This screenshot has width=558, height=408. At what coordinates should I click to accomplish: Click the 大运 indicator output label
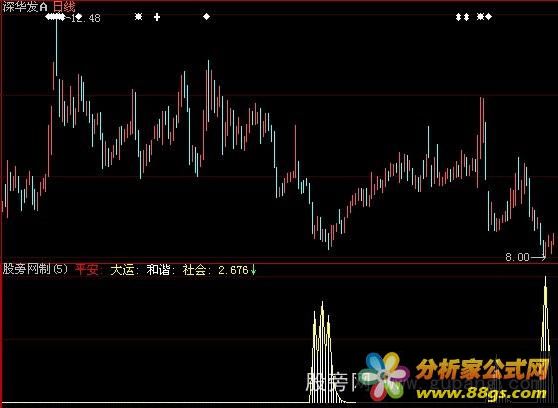click(122, 270)
